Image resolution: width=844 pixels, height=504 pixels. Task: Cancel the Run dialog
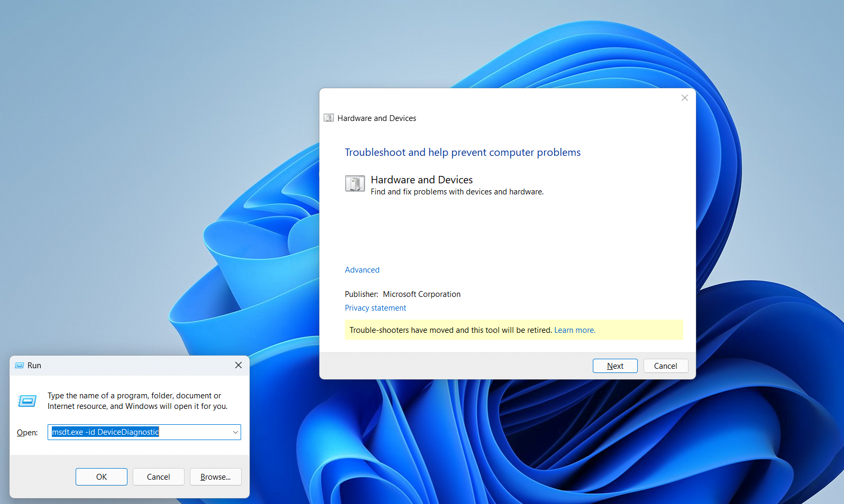pyautogui.click(x=159, y=477)
